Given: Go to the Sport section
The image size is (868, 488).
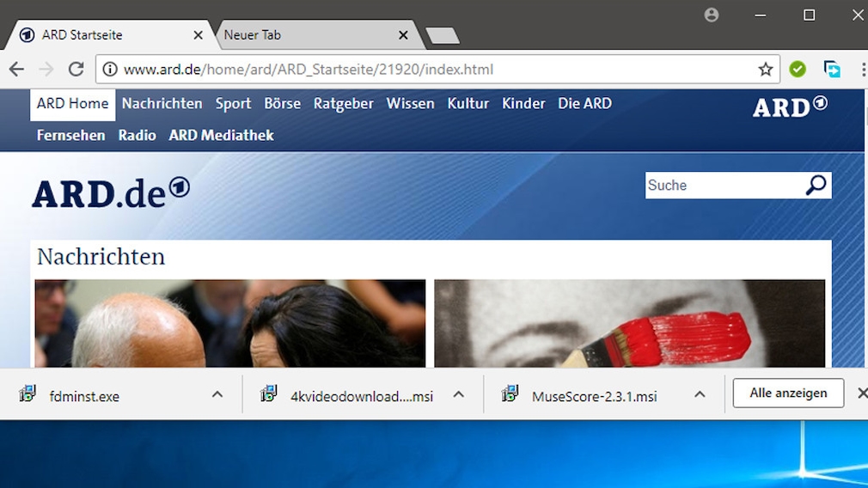Looking at the screenshot, I should tap(233, 104).
